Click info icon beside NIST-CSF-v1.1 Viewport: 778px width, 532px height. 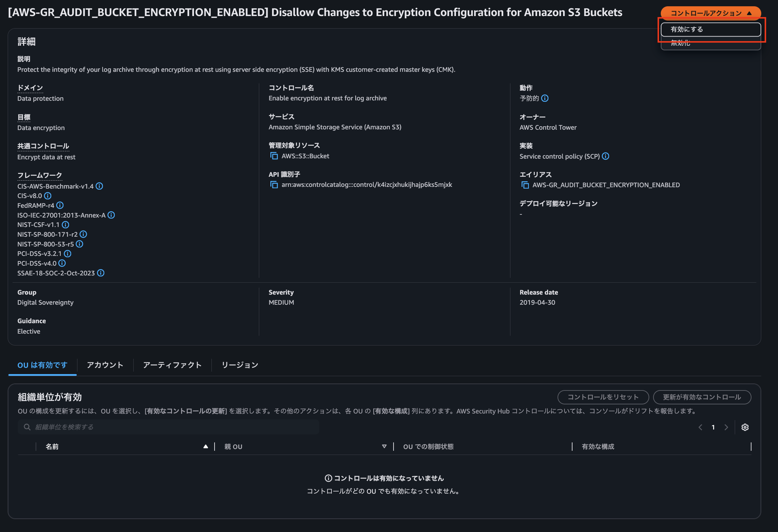pos(66,225)
